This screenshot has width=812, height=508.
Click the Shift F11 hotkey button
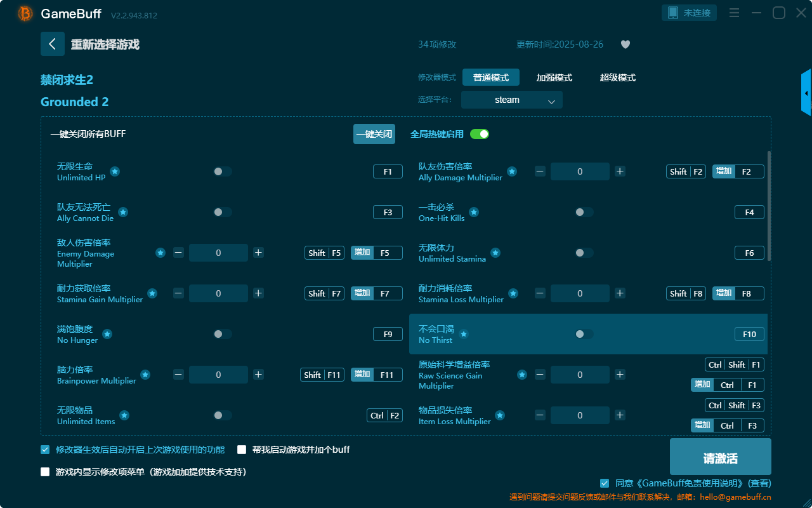pyautogui.click(x=322, y=375)
